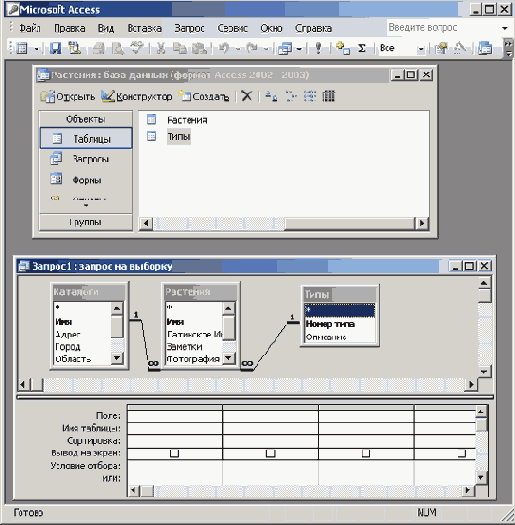The height and width of the screenshot is (525, 515).
Task: Expand more objects with the small down arrow
Action: 86,206
